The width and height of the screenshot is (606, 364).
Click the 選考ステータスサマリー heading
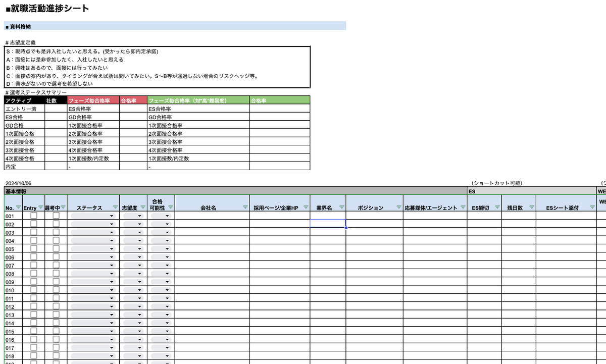point(35,92)
